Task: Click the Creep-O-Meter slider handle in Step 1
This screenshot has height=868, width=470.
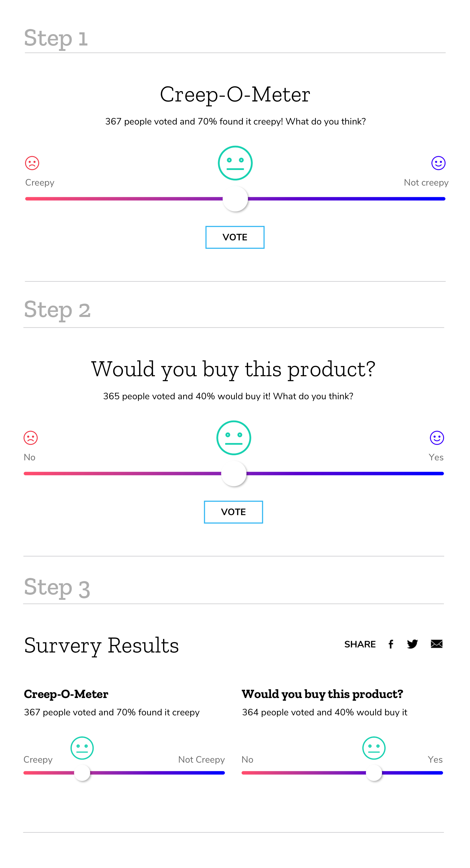Action: click(235, 199)
